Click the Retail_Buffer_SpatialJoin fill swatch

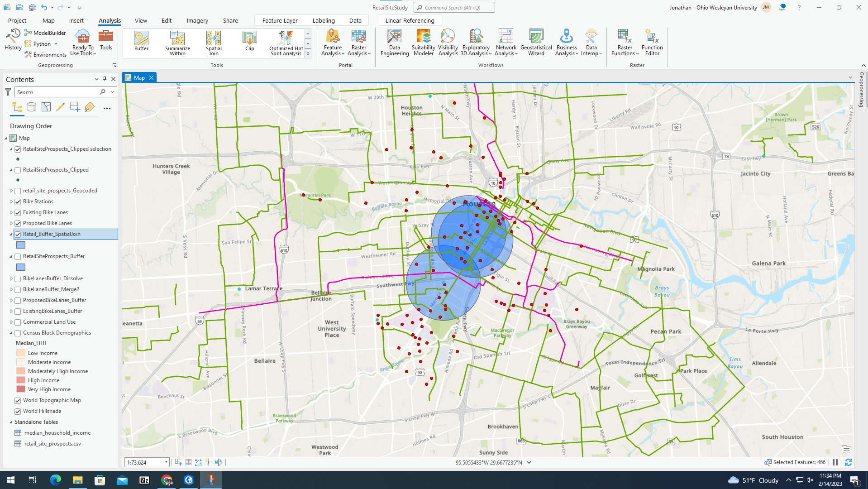tap(20, 245)
